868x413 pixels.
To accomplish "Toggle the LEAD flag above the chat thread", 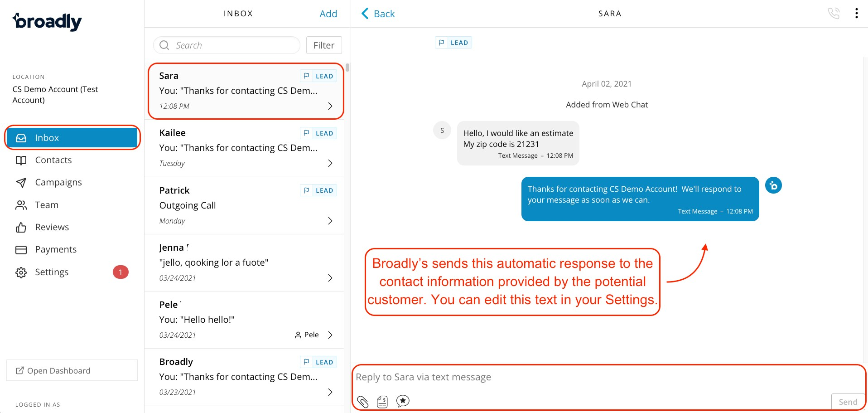I will (453, 42).
